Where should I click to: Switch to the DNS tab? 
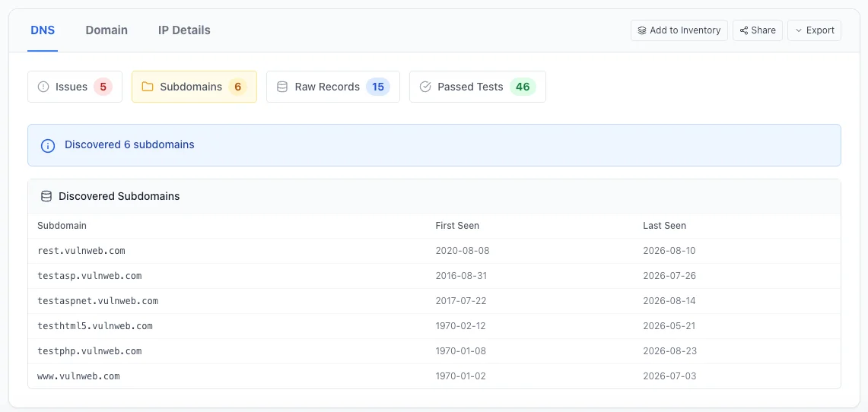point(43,30)
